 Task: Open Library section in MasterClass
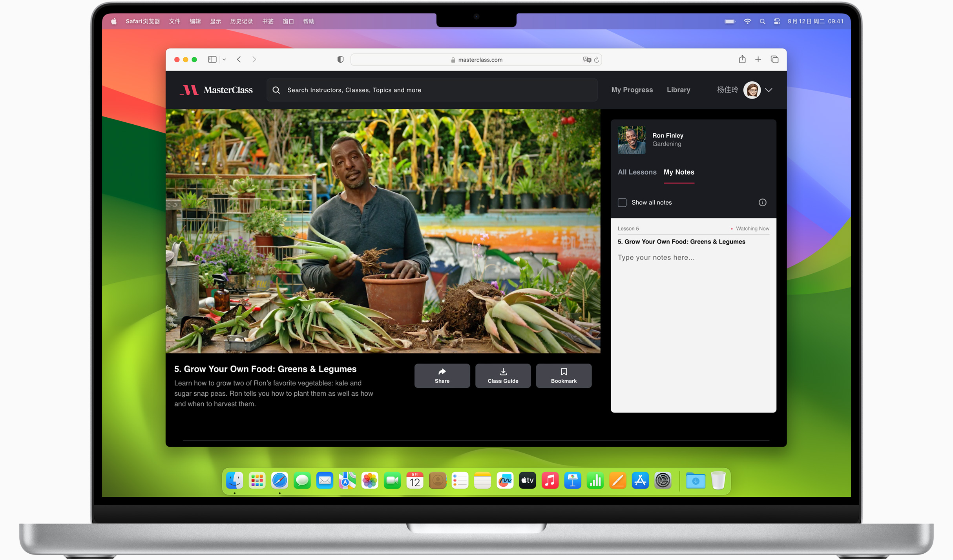(x=679, y=90)
